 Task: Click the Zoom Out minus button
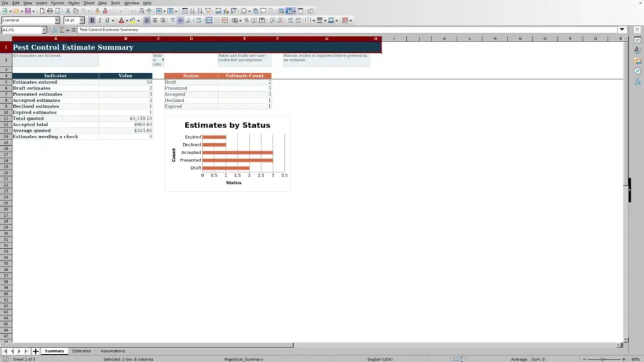[584, 359]
